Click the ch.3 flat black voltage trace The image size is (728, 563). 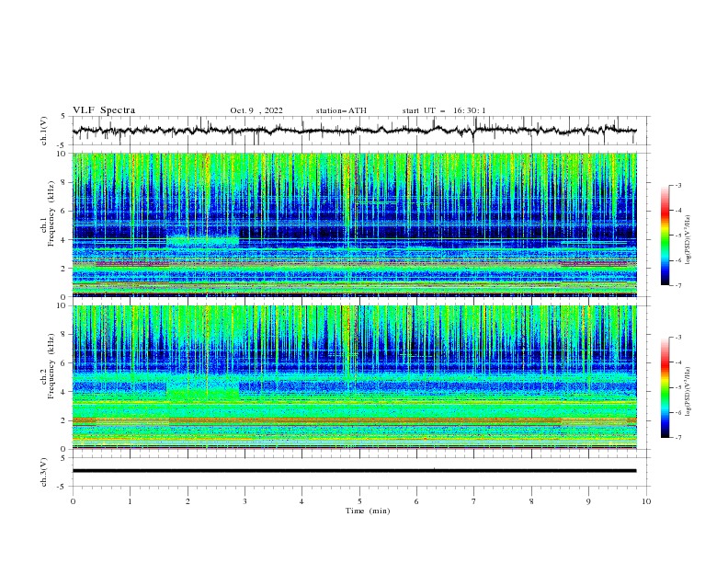354,471
